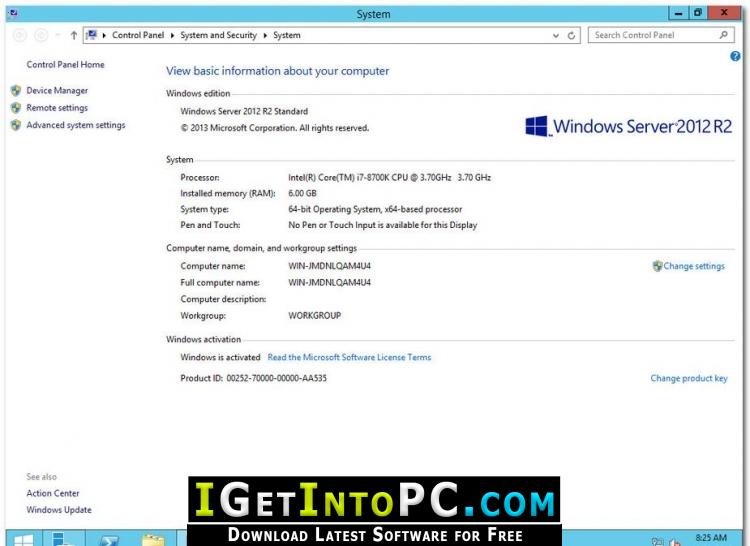Go up one level with Up arrow
The height and width of the screenshot is (546, 750).
tap(74, 35)
